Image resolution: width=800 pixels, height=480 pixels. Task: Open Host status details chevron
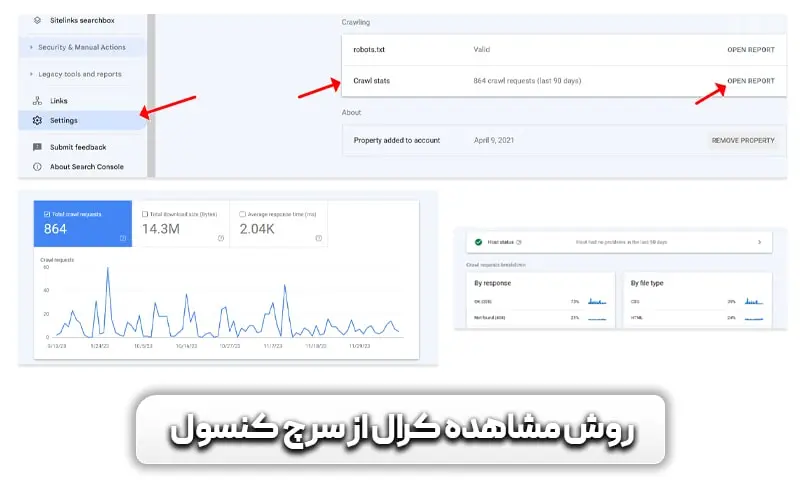(760, 242)
